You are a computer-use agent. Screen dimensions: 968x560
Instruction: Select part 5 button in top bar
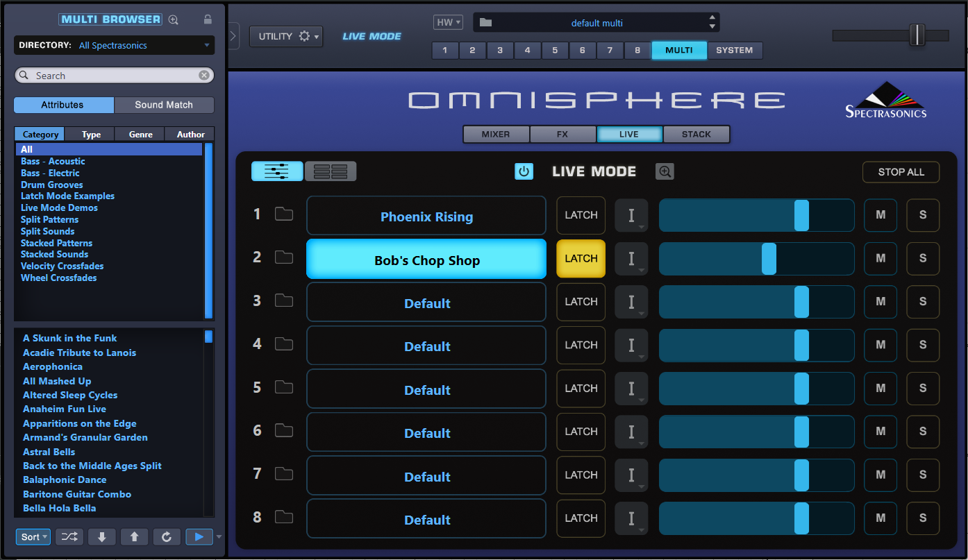(x=555, y=50)
